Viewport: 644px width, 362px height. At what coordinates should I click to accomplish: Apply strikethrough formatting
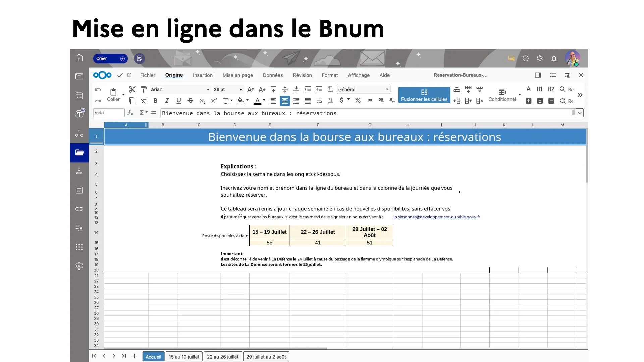(x=190, y=101)
